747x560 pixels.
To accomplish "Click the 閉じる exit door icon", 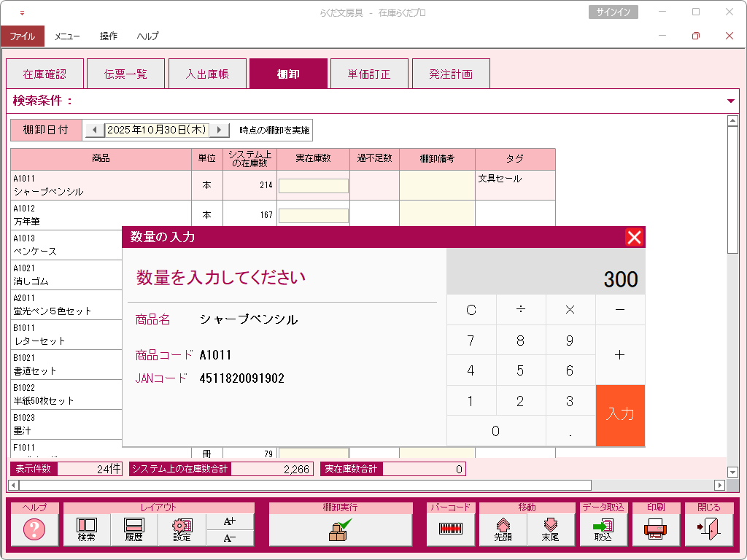I will (x=708, y=529).
